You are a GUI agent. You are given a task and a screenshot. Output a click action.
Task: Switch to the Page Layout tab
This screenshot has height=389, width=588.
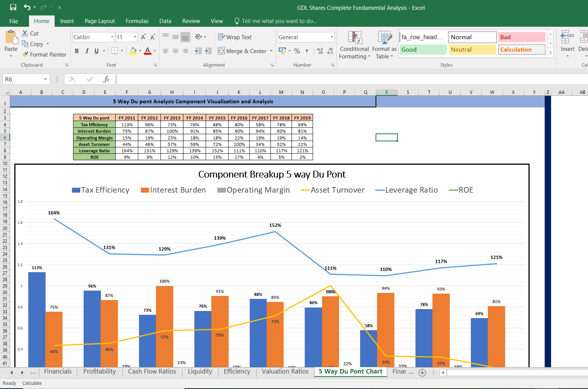click(100, 21)
